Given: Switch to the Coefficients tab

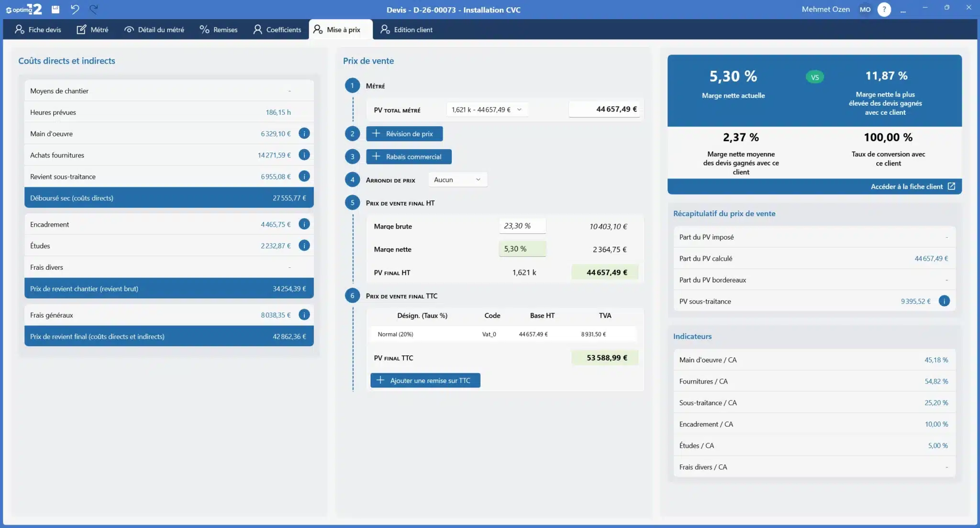Looking at the screenshot, I should (x=277, y=30).
